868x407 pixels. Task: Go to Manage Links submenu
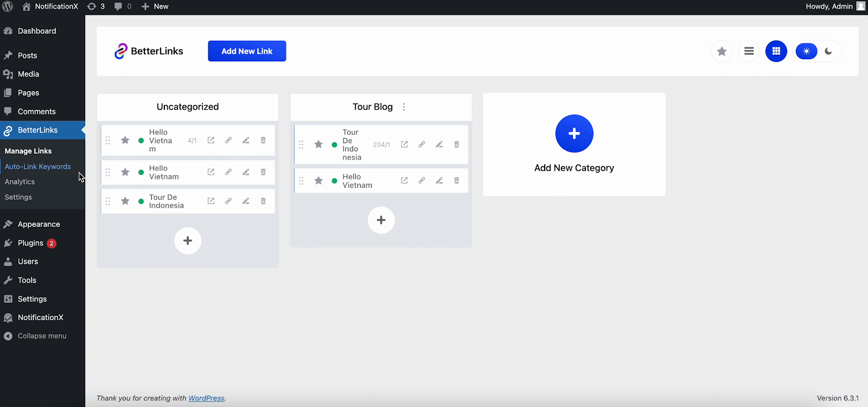28,151
